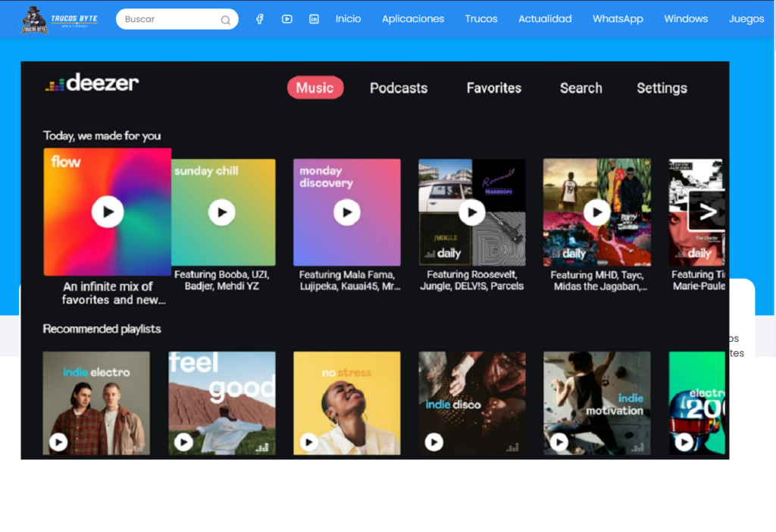Select the Music tab in Deezer

[x=315, y=88]
